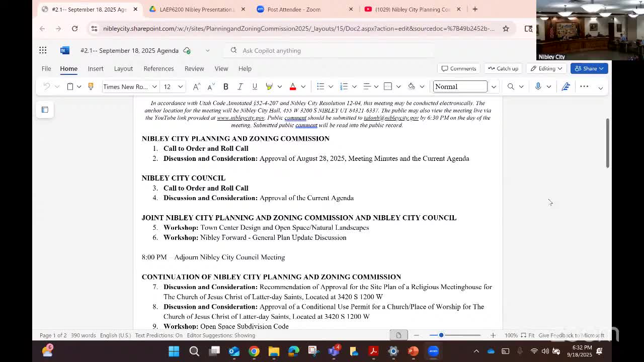Click the Comments button

[458, 68]
